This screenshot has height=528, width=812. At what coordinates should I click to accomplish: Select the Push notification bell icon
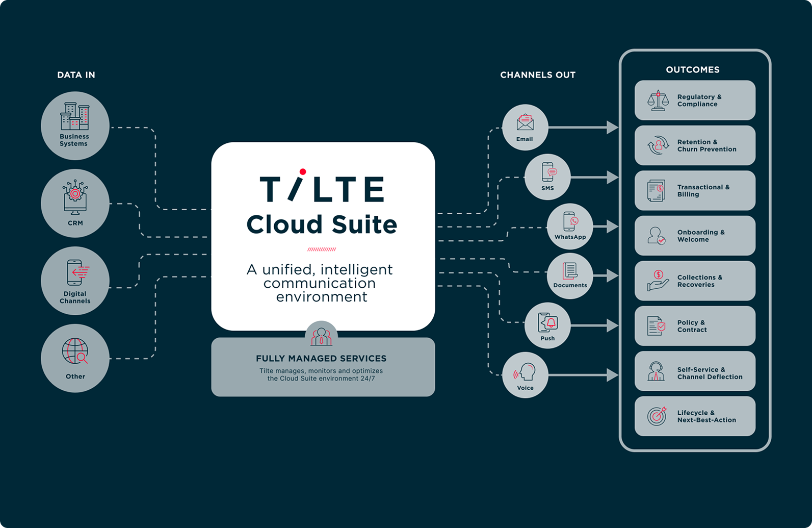pyautogui.click(x=548, y=323)
